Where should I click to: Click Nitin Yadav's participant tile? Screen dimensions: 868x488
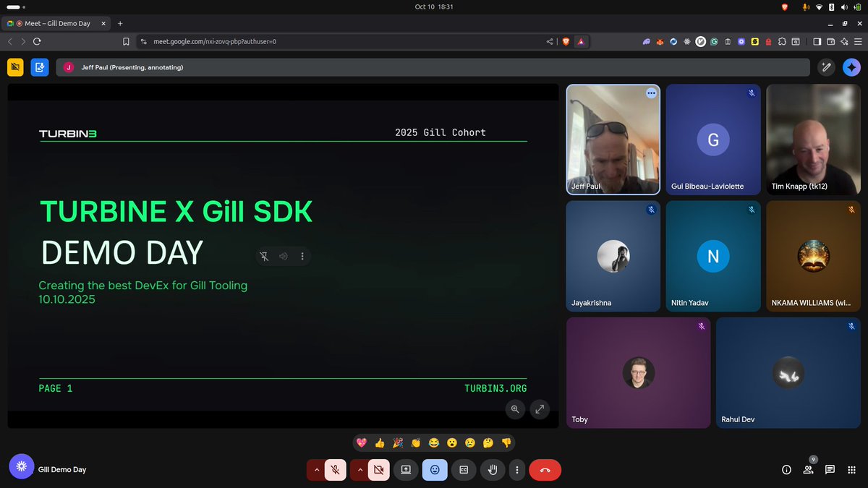tap(713, 256)
